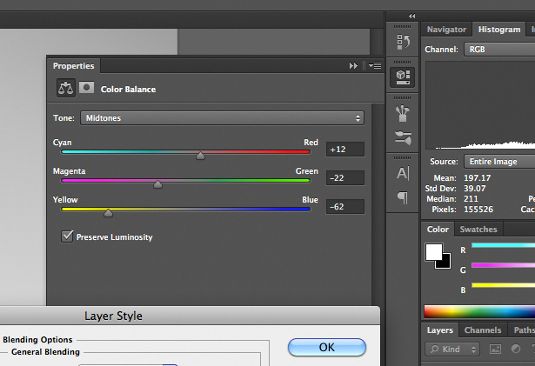Click the Blending Options label

tap(38, 340)
